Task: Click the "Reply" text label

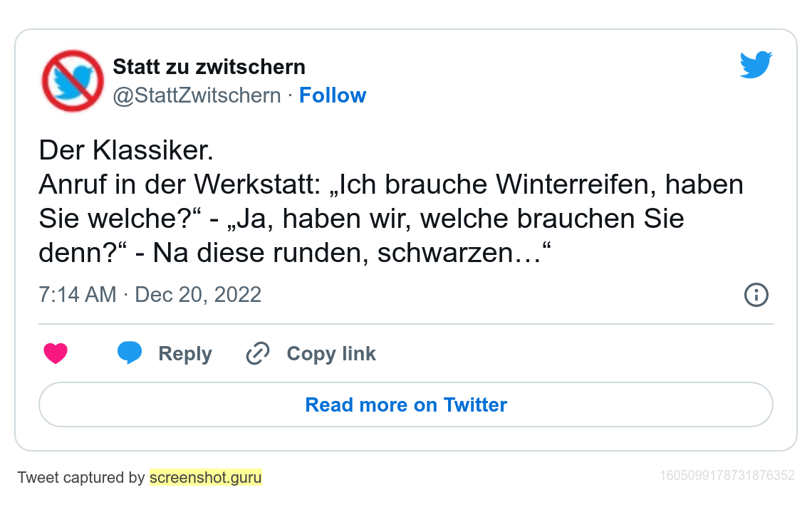Action: tap(185, 354)
